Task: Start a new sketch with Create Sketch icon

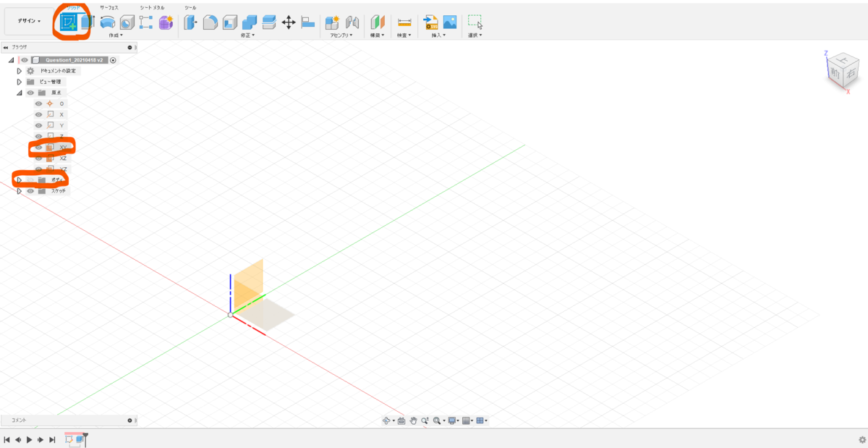Action: tap(69, 22)
